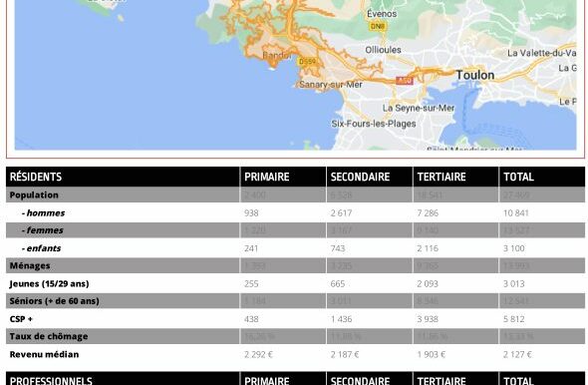Screen dimensions: 588x385
Task: Click the Séniors (+ de 60 ans) row label
Action: click(x=55, y=301)
